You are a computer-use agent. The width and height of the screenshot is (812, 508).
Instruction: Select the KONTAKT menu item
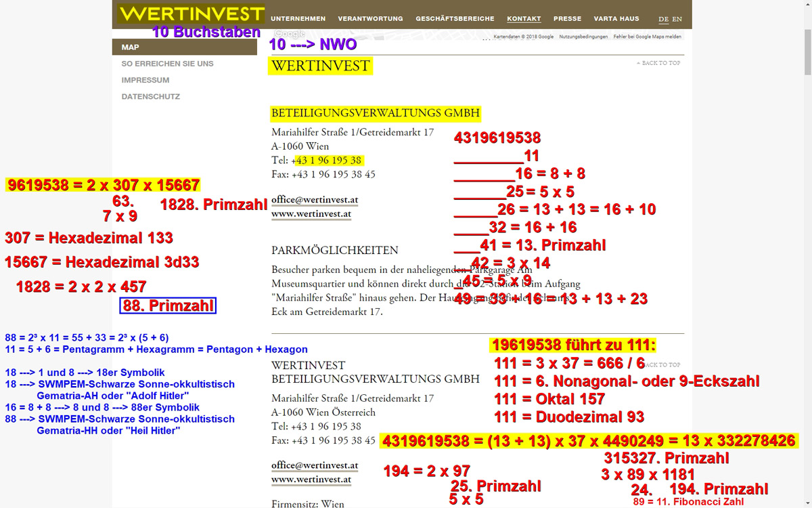coord(524,19)
